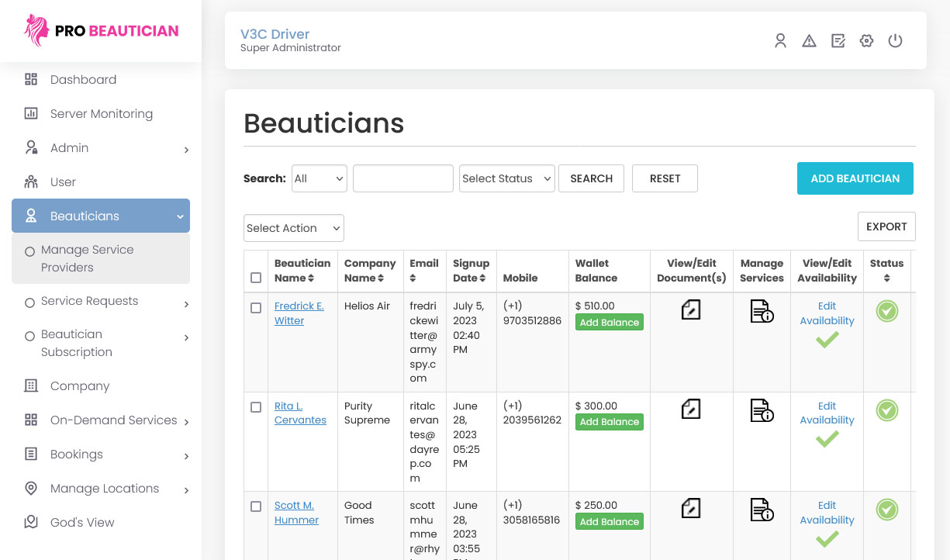Viewport: 950px width, 560px height.
Task: Click the green status icon for Scott M. Hummer
Action: 887,510
